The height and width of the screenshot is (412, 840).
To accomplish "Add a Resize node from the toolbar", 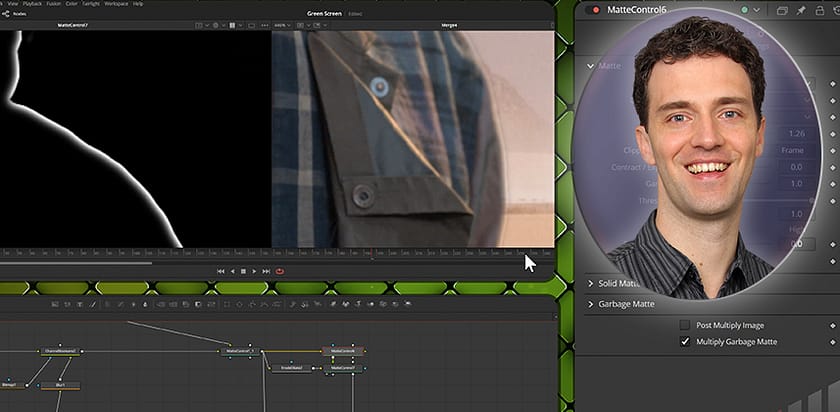I will 198,304.
